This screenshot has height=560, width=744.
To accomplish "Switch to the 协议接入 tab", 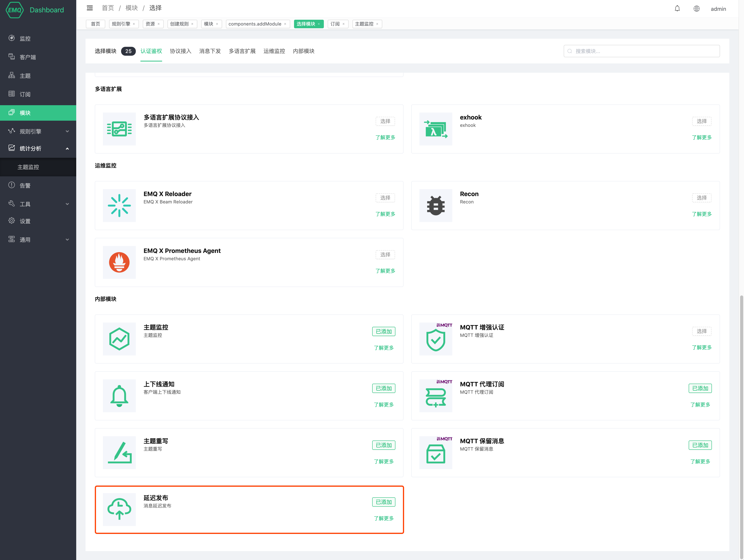I will pyautogui.click(x=180, y=51).
